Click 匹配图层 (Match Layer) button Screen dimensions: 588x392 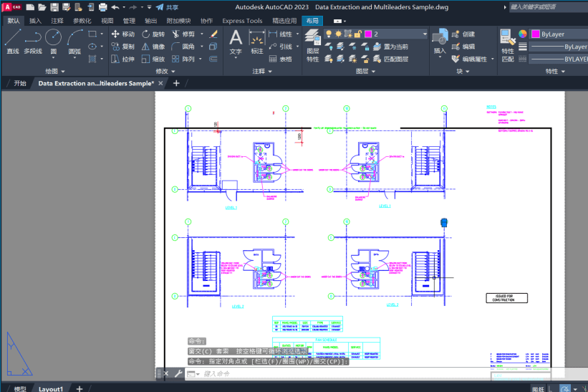(391, 59)
